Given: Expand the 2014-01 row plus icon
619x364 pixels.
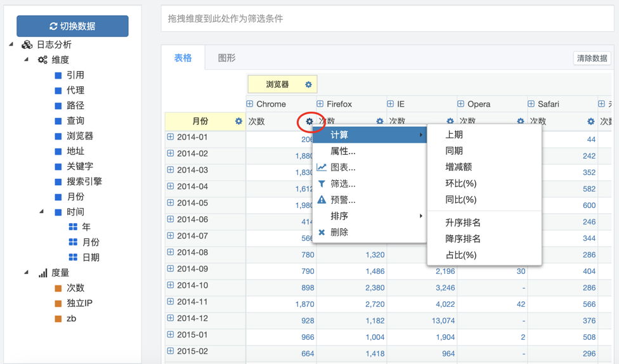Looking at the screenshot, I should tap(171, 137).
